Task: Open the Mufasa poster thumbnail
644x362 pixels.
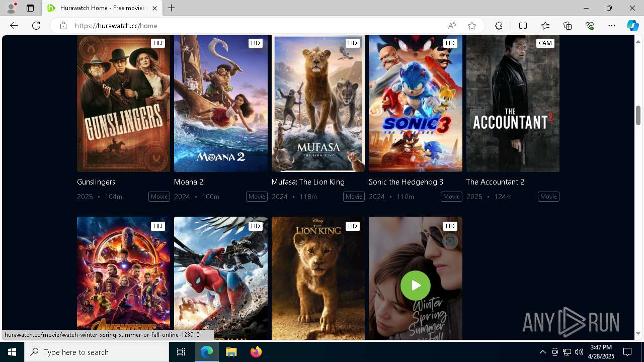Action: (x=318, y=104)
